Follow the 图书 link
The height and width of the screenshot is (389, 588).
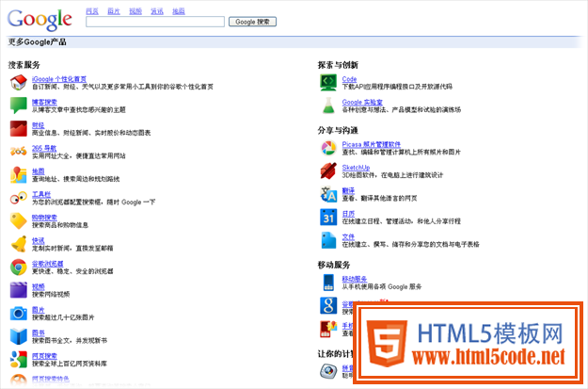(39, 333)
